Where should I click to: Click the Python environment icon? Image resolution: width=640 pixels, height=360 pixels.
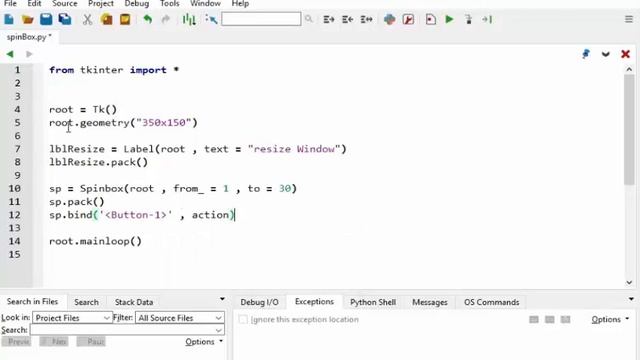[389, 19]
